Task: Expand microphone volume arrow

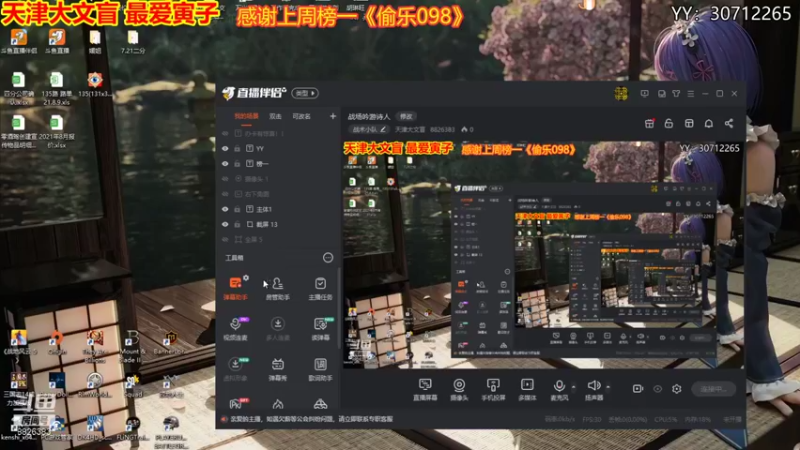Action: point(573,387)
